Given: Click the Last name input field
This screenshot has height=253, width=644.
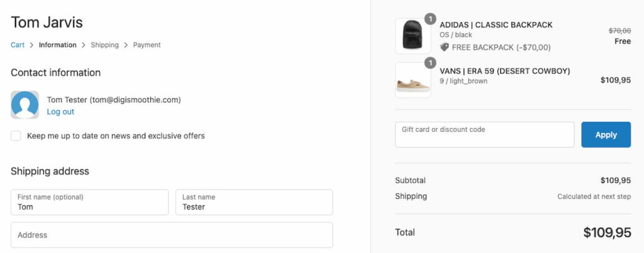Looking at the screenshot, I should click(253, 203).
